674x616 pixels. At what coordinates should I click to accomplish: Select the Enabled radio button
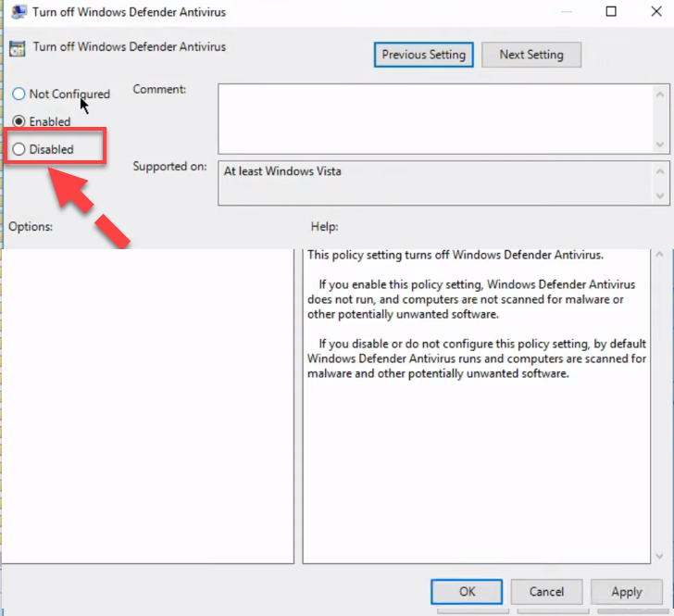point(19,121)
